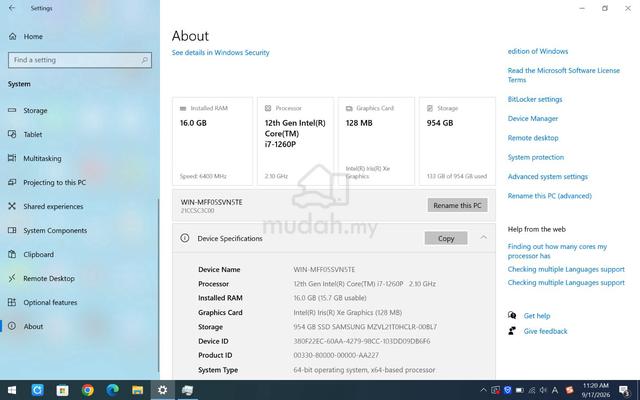Screen dimensions: 640x400
Task: Click the Installed RAM card icon
Action: coord(183,108)
